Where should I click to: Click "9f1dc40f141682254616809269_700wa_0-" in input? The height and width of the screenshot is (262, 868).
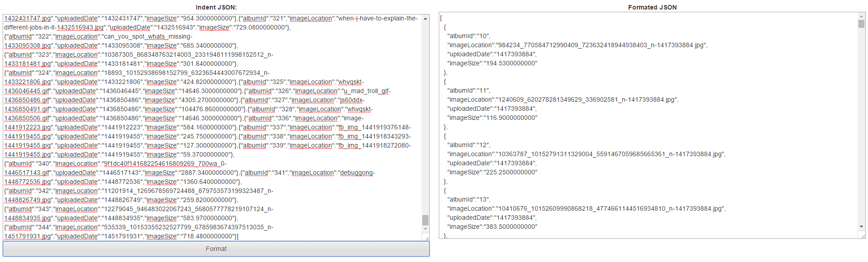(165, 163)
